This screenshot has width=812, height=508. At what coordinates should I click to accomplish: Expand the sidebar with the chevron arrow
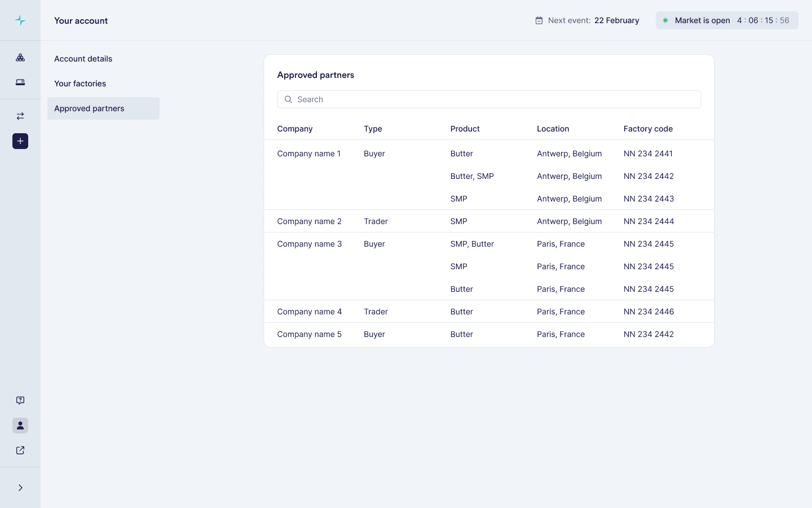coord(20,488)
